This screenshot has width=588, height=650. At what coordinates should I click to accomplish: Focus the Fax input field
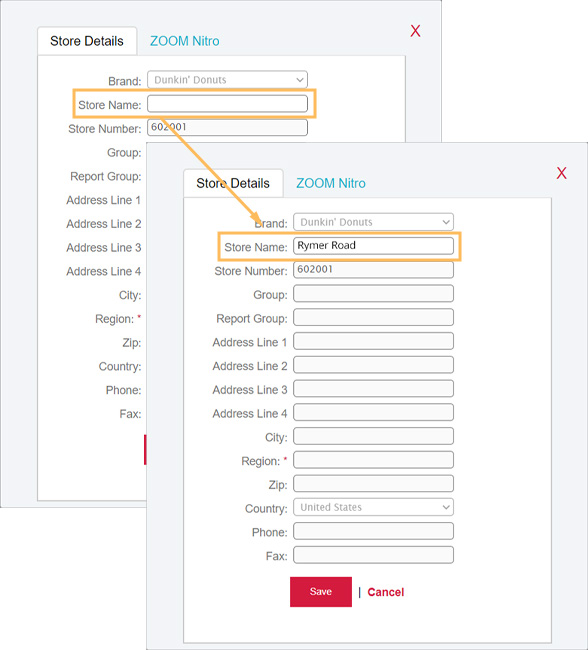coord(373,555)
